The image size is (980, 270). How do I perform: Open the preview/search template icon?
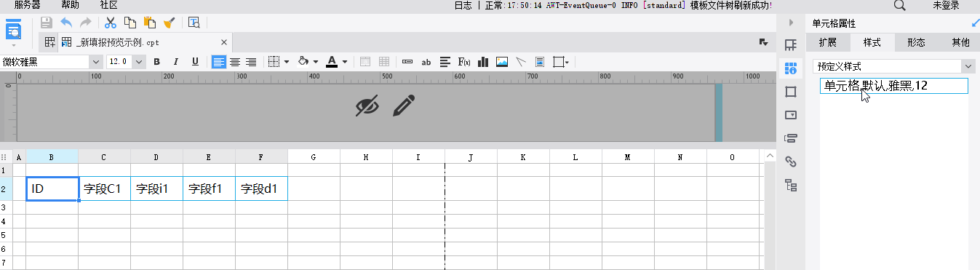pyautogui.click(x=194, y=23)
